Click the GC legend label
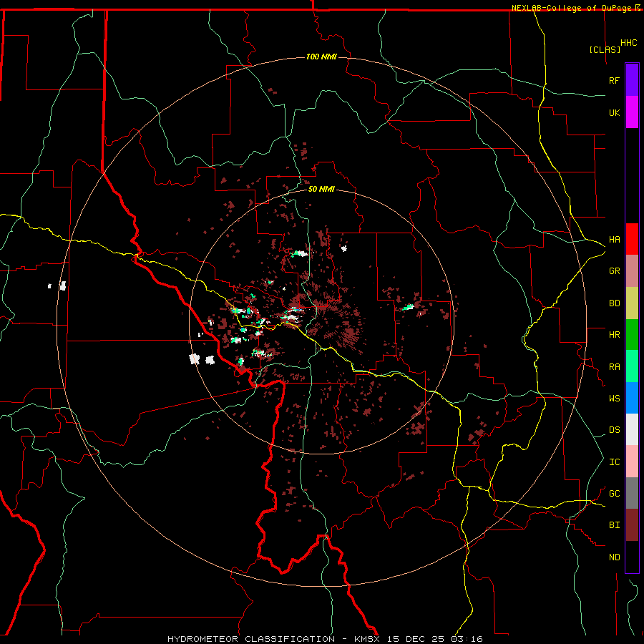 coord(614,493)
